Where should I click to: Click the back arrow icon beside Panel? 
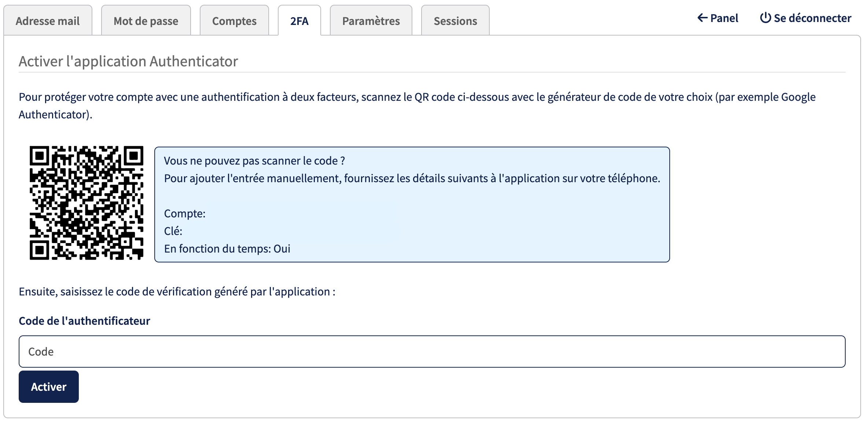tap(702, 18)
